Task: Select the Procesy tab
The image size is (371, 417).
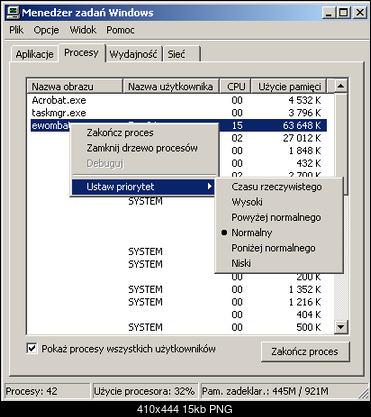Action: 82,53
